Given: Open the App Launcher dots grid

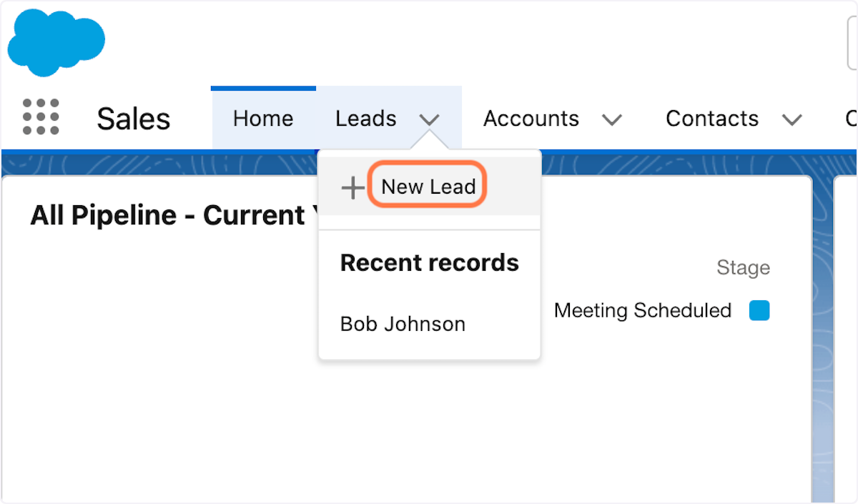Looking at the screenshot, I should point(41,117).
